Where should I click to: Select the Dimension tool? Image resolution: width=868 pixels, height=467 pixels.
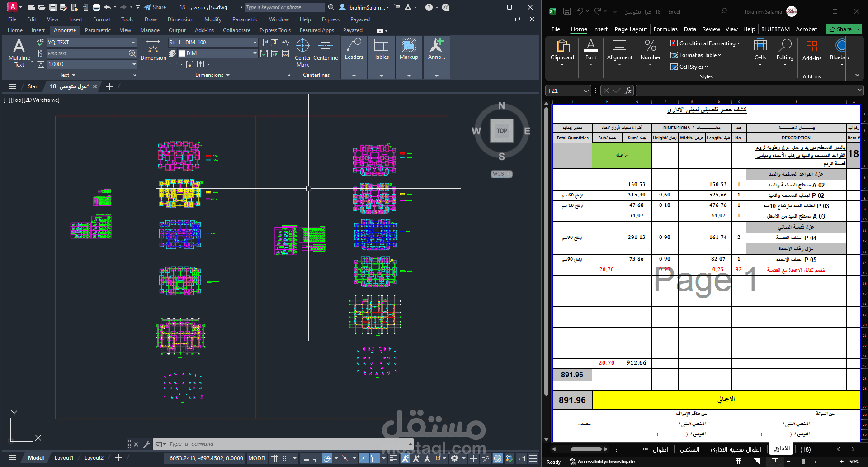tap(153, 49)
